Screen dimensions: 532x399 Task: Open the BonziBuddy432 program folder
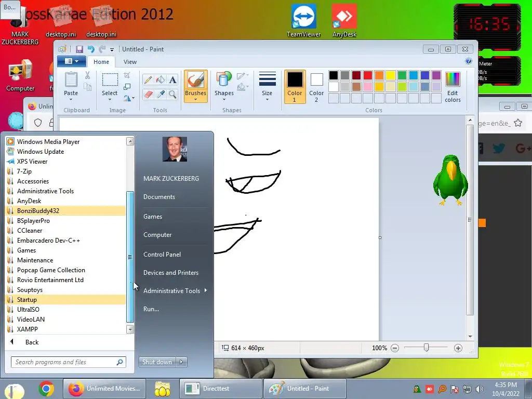click(66, 211)
